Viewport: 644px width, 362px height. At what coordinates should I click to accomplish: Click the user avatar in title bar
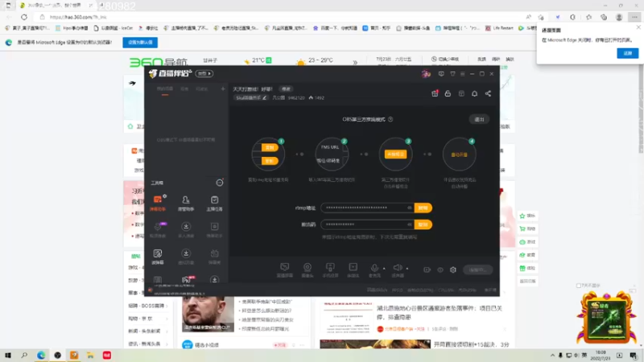pos(426,74)
